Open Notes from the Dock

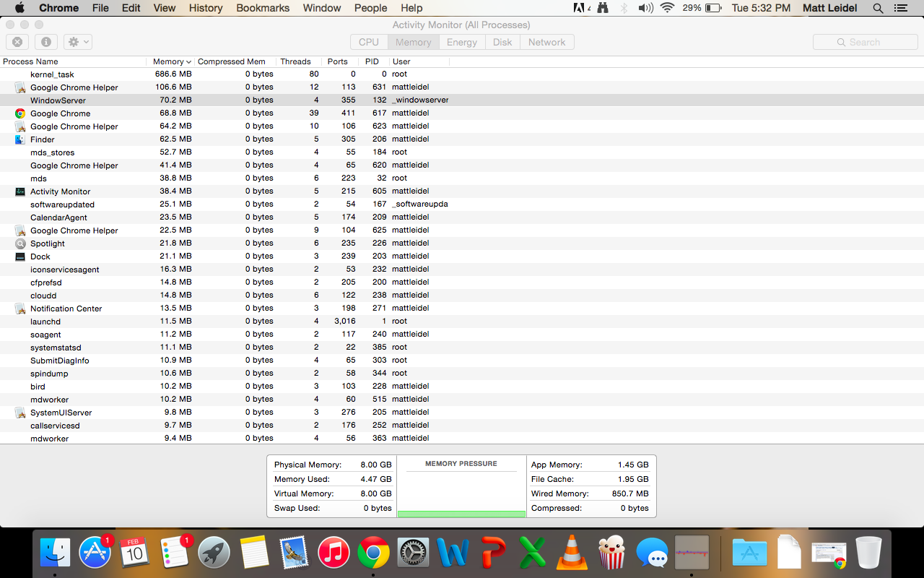253,553
